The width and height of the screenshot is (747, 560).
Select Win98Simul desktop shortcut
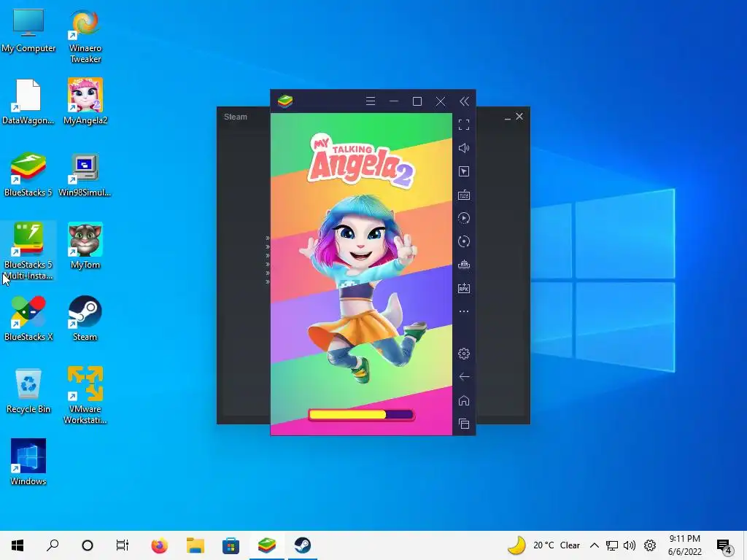point(85,174)
